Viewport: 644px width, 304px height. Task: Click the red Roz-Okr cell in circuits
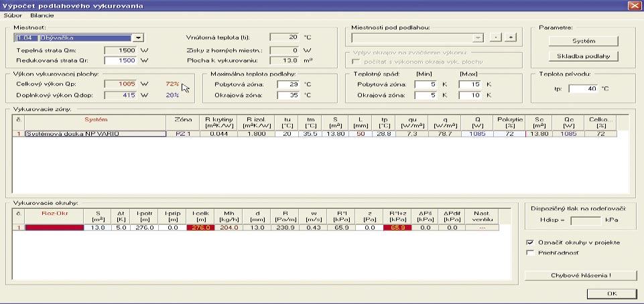[x=54, y=227]
